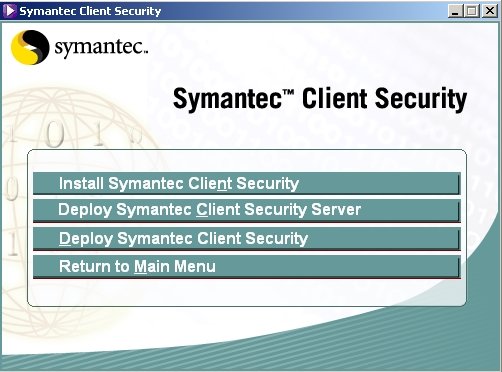Image resolution: width=502 pixels, height=372 pixels.
Task: Click the symantec wordmark text
Action: [101, 48]
